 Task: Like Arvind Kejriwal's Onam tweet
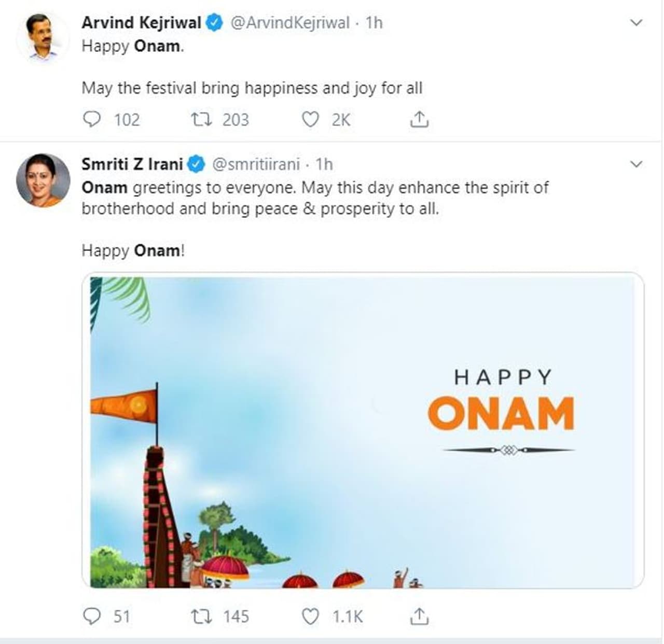click(310, 120)
